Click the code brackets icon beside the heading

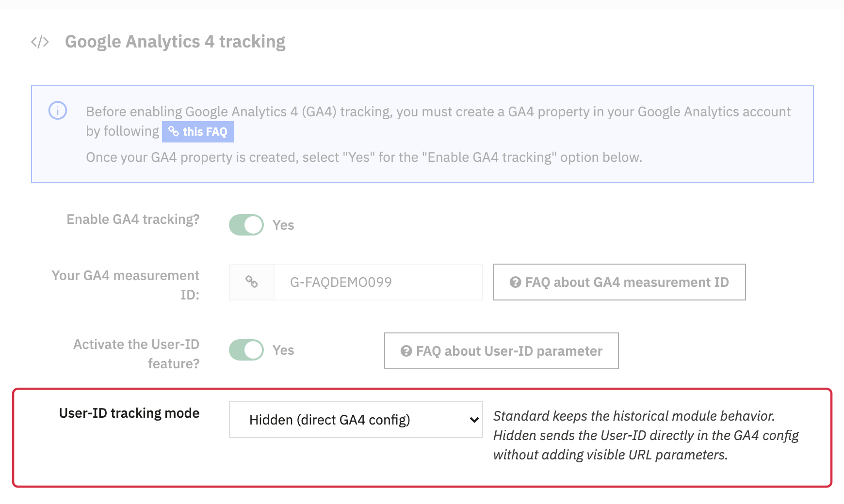[x=40, y=42]
